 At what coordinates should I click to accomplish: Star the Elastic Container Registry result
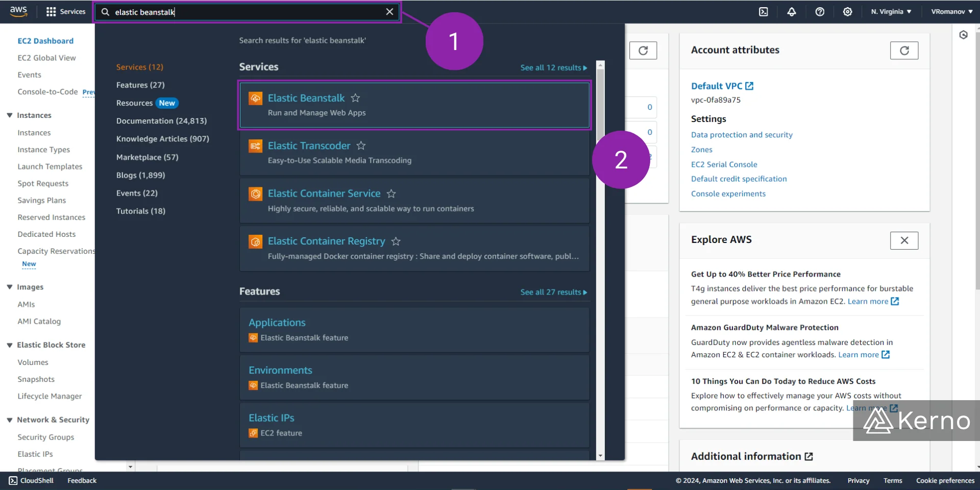coord(396,241)
